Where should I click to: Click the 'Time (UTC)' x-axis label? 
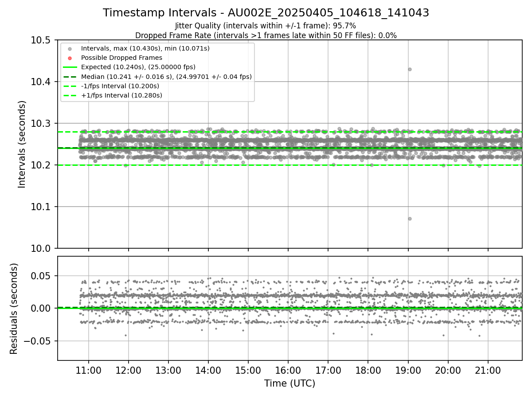289,383
